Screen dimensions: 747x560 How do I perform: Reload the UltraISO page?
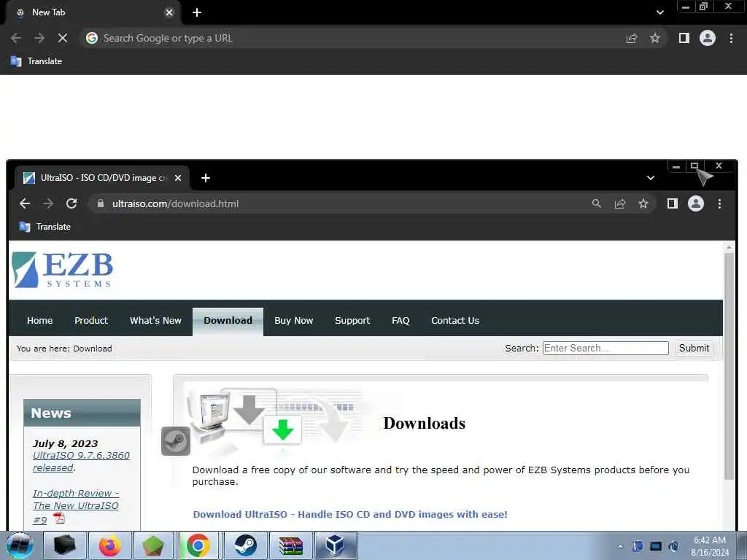point(71,204)
